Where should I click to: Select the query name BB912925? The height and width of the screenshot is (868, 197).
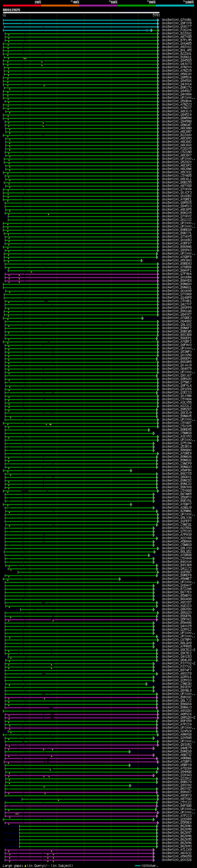(x=11, y=10)
